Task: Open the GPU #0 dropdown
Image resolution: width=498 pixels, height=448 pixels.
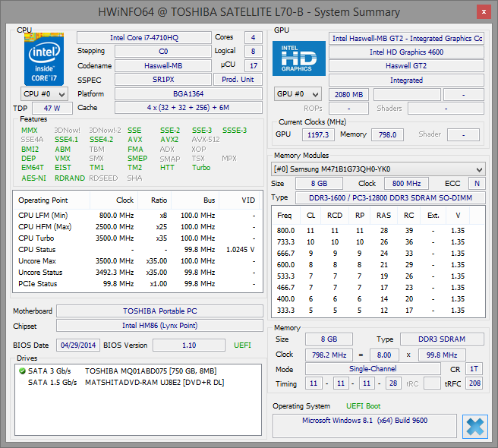Action: pyautogui.click(x=298, y=94)
